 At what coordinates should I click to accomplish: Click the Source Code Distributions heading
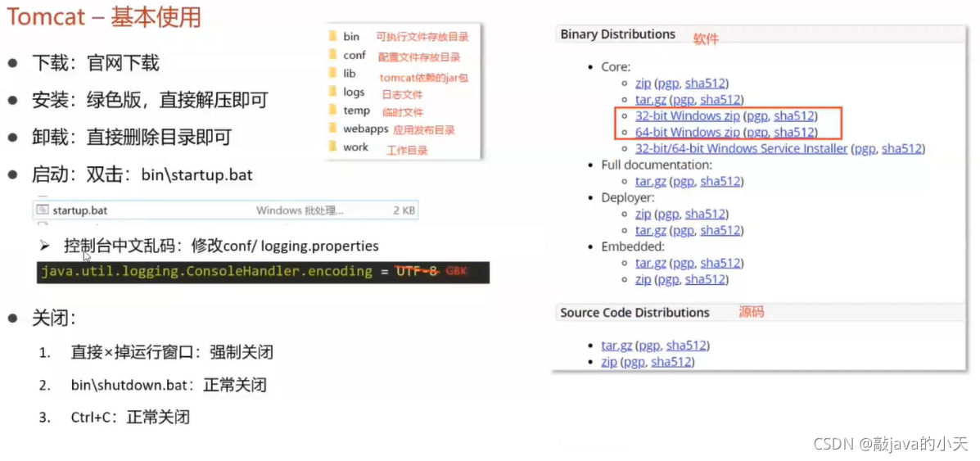point(635,312)
